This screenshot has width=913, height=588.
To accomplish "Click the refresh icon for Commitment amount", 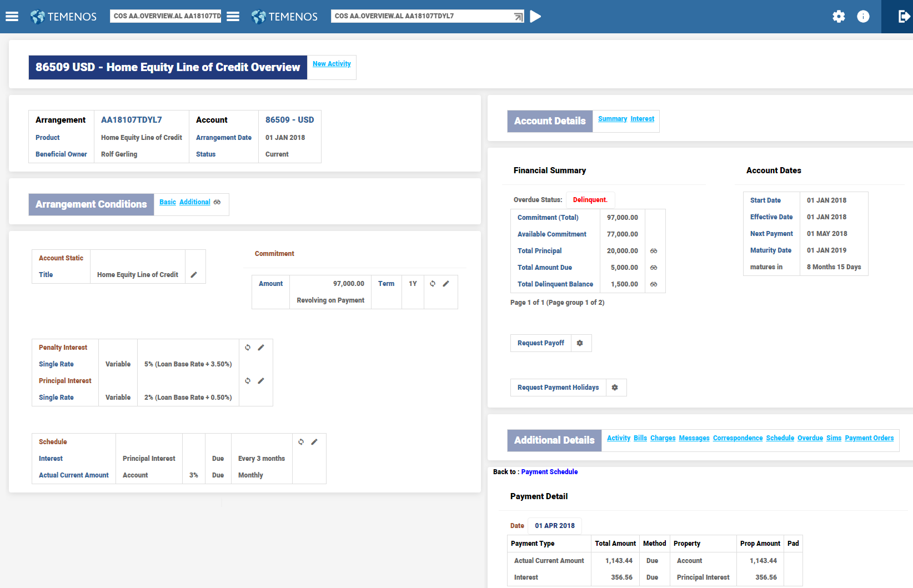I will [x=433, y=284].
